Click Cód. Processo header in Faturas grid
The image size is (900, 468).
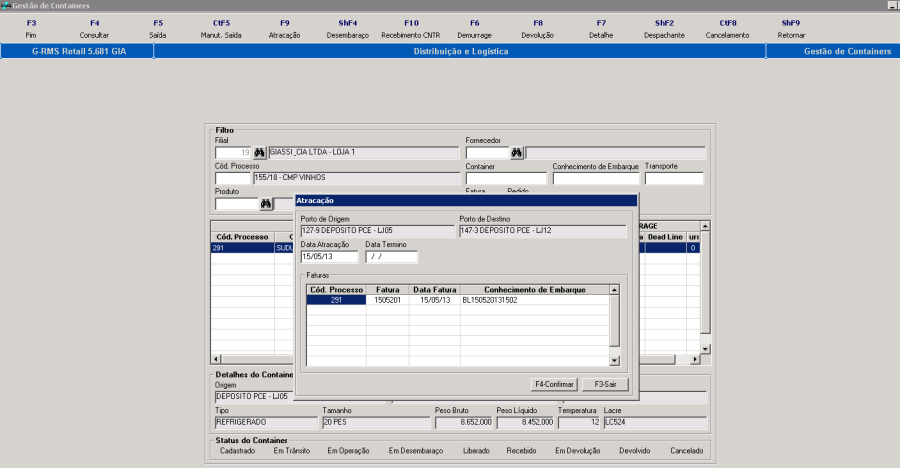coord(336,290)
